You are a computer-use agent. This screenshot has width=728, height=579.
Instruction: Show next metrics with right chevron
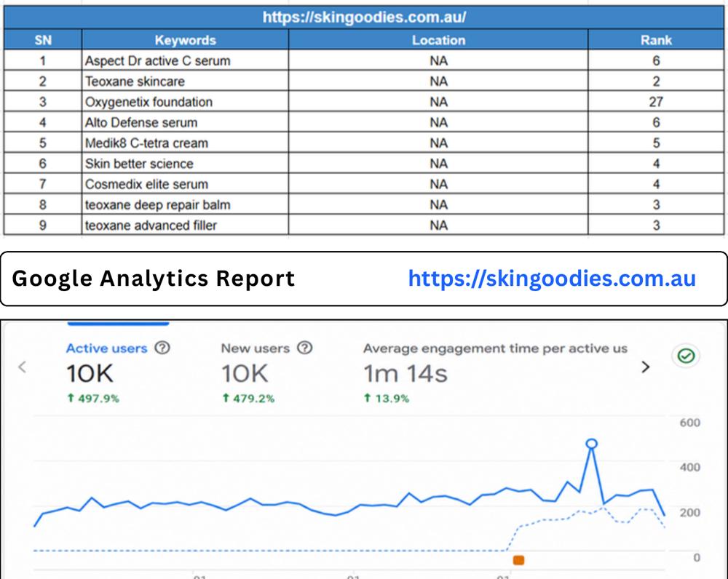645,367
